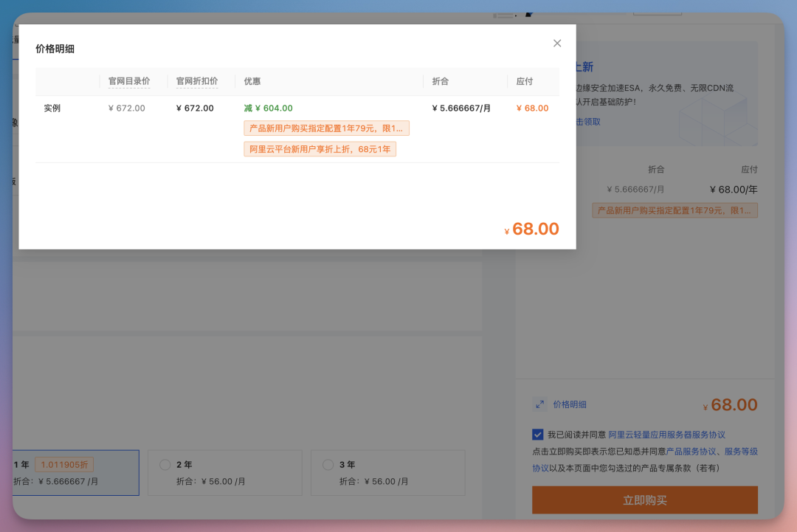This screenshot has height=532, width=797.
Task: Click promo tag 产品新用户购买指定配置1年79元 in sidebar
Action: (674, 210)
